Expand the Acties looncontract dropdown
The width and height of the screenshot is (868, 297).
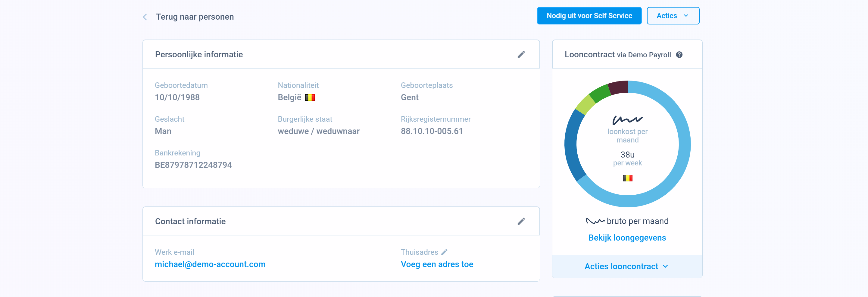(x=627, y=266)
